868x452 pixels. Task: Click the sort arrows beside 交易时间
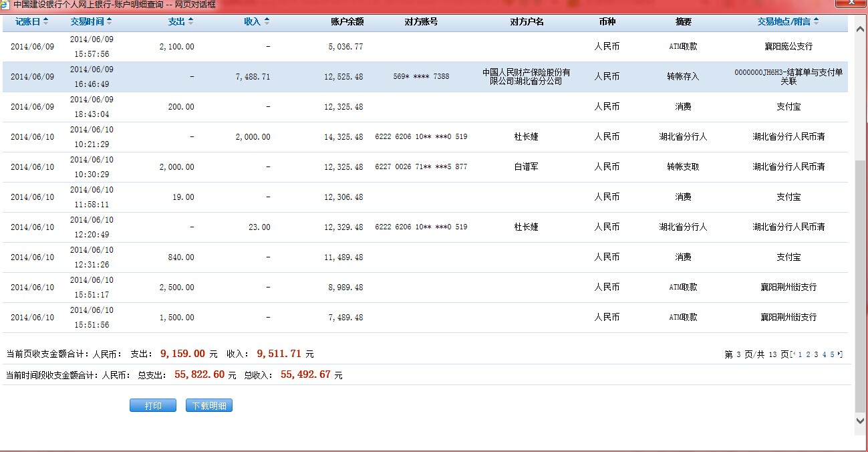click(110, 21)
